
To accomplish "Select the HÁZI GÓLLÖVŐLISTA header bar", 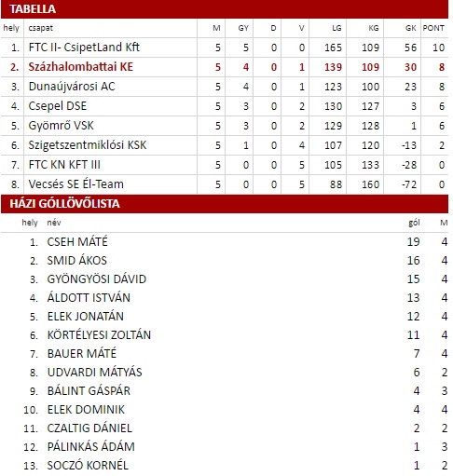I will tap(225, 204).
